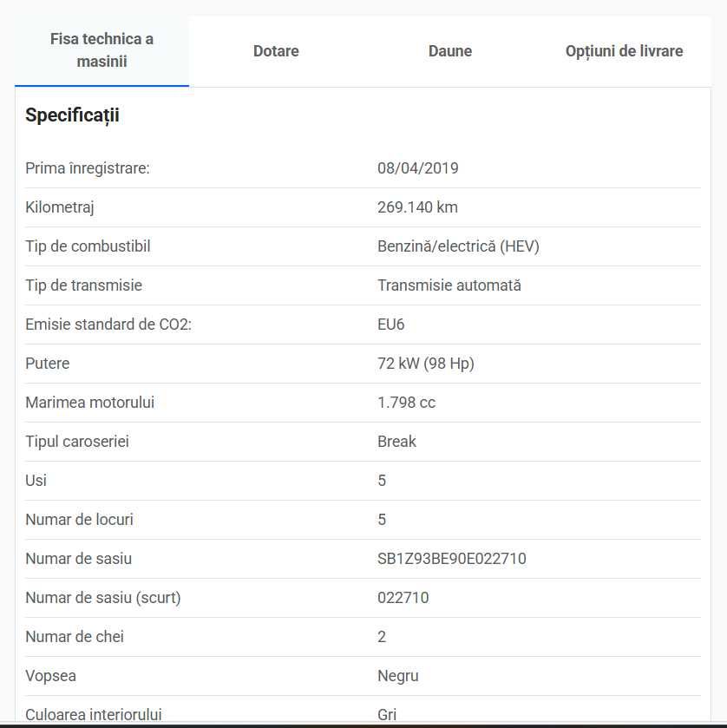The width and height of the screenshot is (727, 728).
Task: Click the Numar de chei row label
Action: pyautogui.click(x=75, y=637)
